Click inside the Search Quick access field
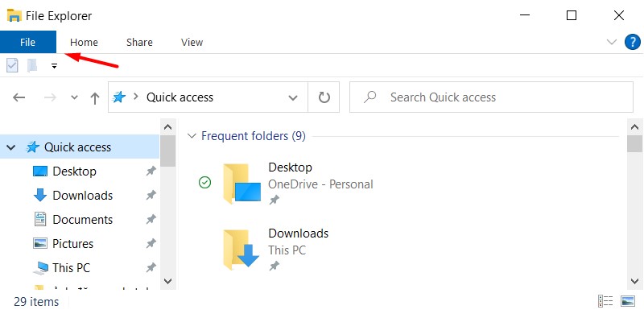The height and width of the screenshot is (314, 644). 491,97
